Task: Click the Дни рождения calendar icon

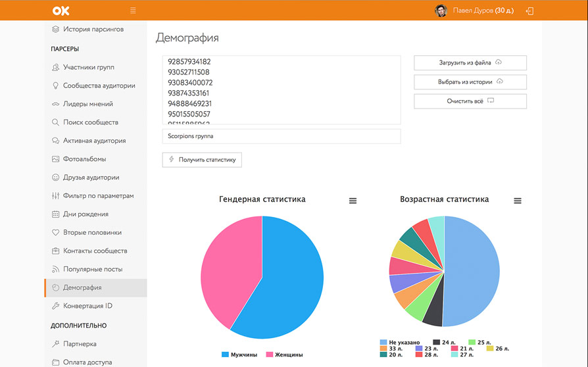Action: (x=56, y=214)
